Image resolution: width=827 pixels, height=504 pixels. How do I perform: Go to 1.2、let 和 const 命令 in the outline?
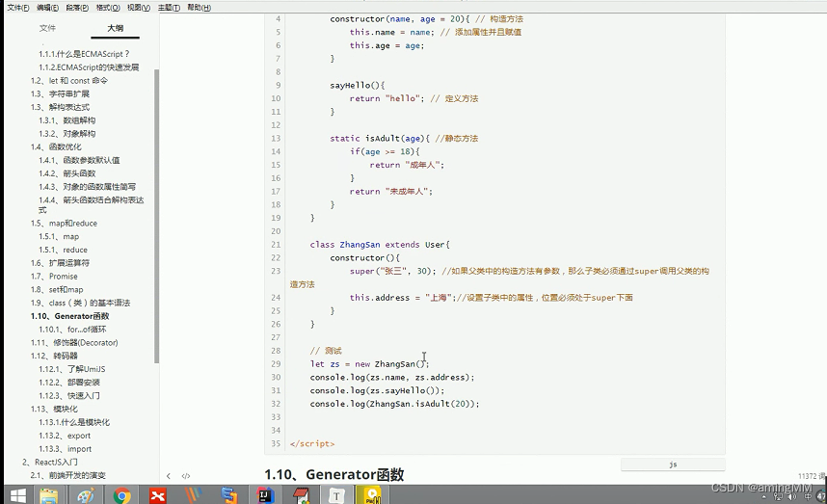point(69,81)
